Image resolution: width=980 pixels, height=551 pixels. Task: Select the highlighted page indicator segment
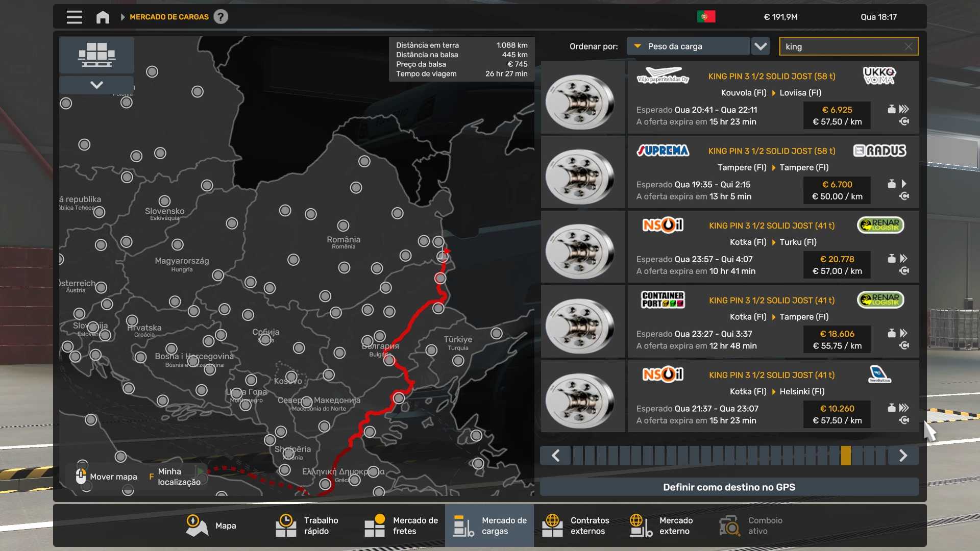coord(846,456)
